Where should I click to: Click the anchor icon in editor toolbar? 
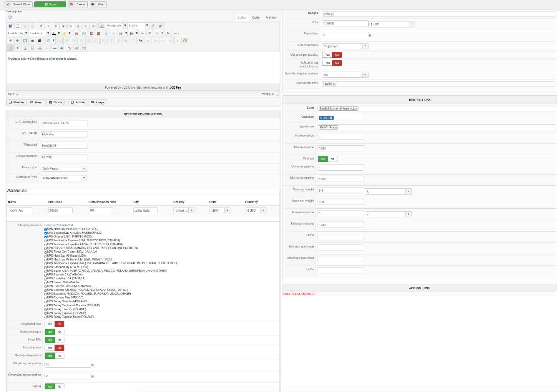tap(40, 48)
